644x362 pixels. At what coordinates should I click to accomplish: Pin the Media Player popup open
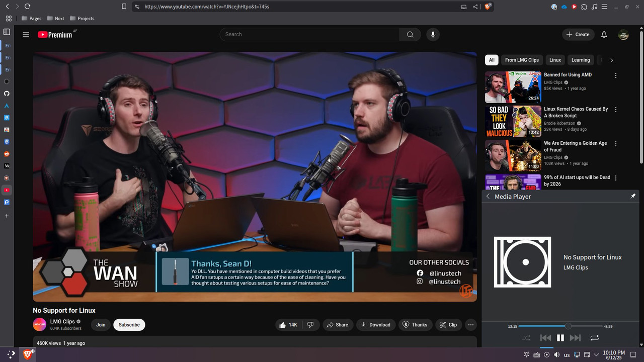click(x=633, y=196)
